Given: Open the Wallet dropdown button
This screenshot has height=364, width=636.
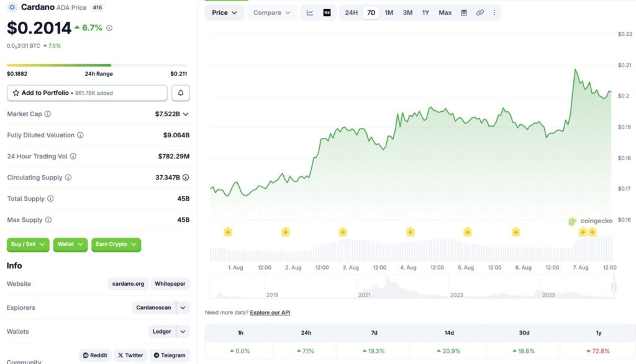Looking at the screenshot, I should click(x=70, y=244).
